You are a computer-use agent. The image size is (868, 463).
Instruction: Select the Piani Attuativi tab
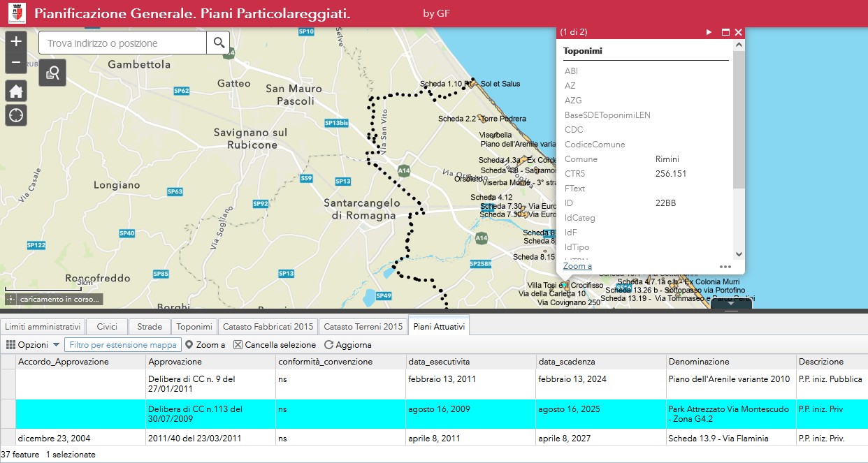point(439,326)
